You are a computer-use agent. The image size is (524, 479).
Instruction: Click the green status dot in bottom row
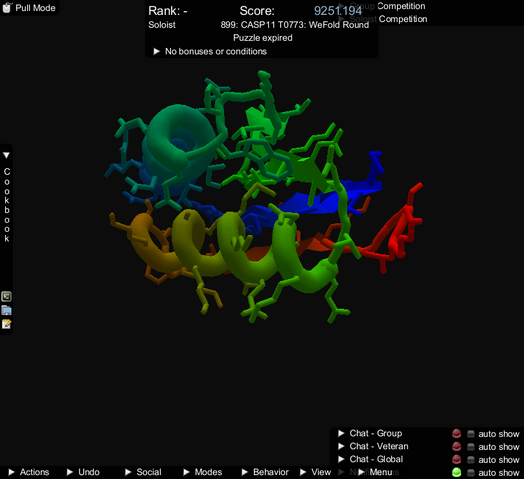456,472
